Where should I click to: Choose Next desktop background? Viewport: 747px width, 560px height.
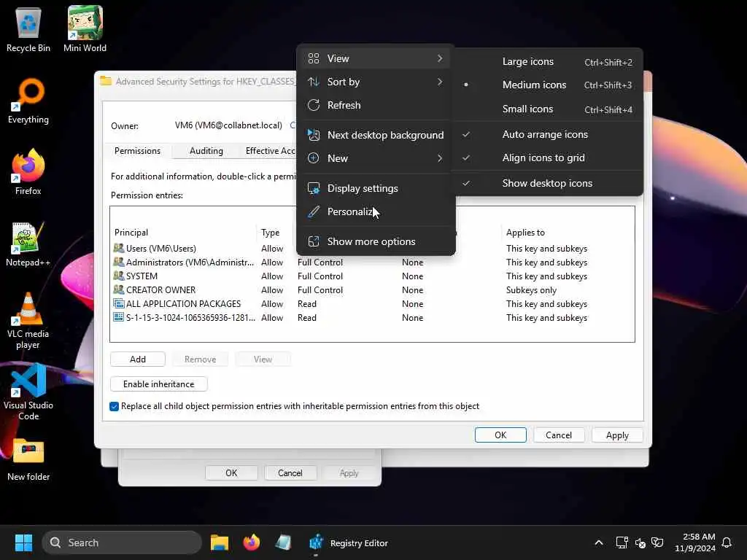(x=376, y=135)
